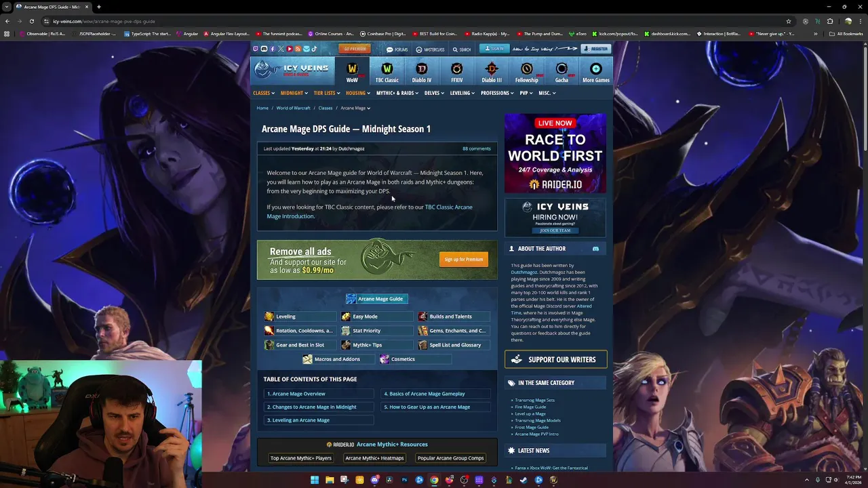
Task: Open the Fire Mage Guide link
Action: pos(530,407)
